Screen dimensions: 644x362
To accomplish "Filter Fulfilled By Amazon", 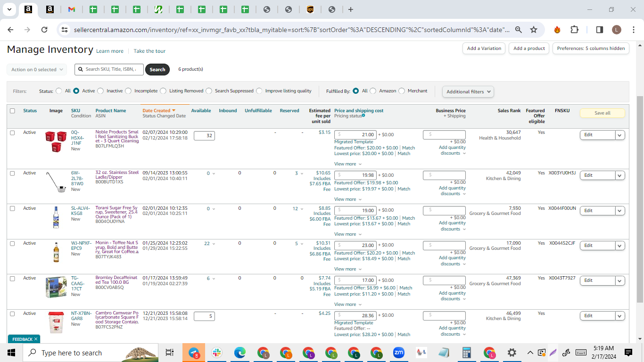I will pyautogui.click(x=373, y=91).
